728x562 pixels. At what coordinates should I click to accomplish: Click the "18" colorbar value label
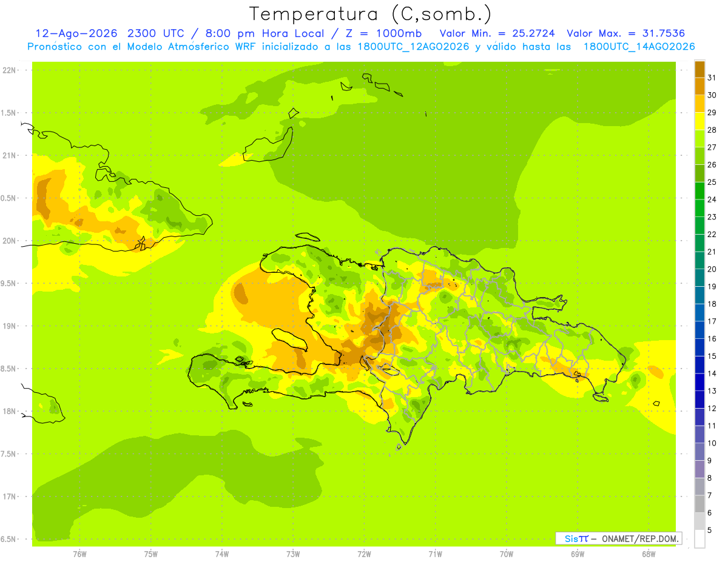click(x=712, y=304)
